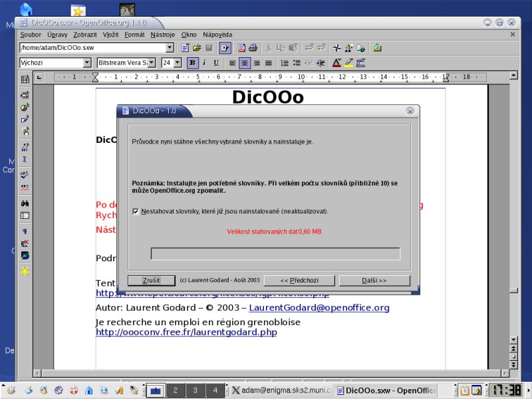Click the Další >> button
This screenshot has width=532, height=399.
click(374, 281)
